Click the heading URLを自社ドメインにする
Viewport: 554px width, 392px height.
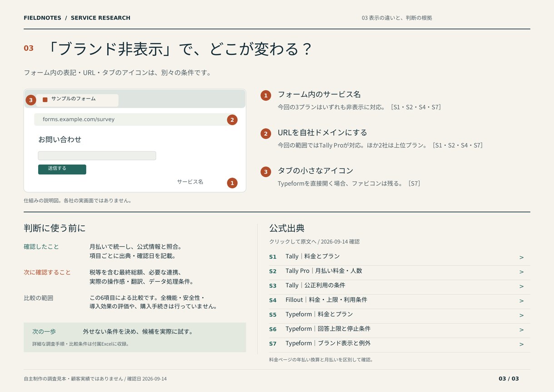pyautogui.click(x=322, y=133)
